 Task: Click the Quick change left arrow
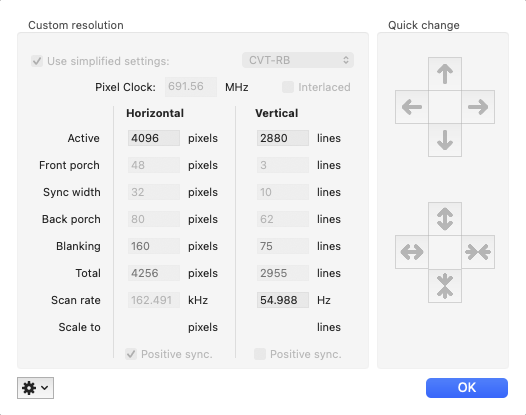click(412, 107)
